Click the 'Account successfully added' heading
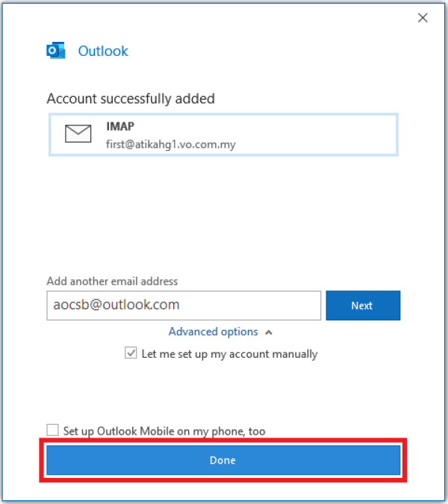 pos(131,99)
